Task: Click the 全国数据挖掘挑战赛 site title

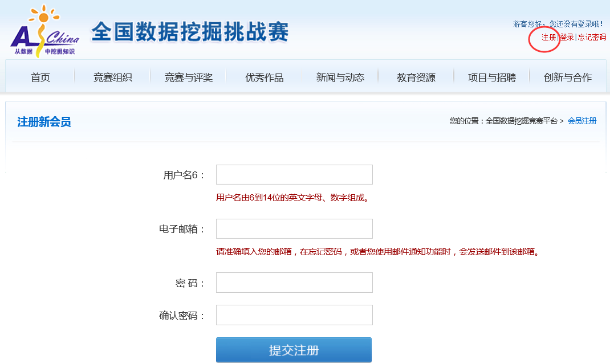Action: pyautogui.click(x=190, y=31)
